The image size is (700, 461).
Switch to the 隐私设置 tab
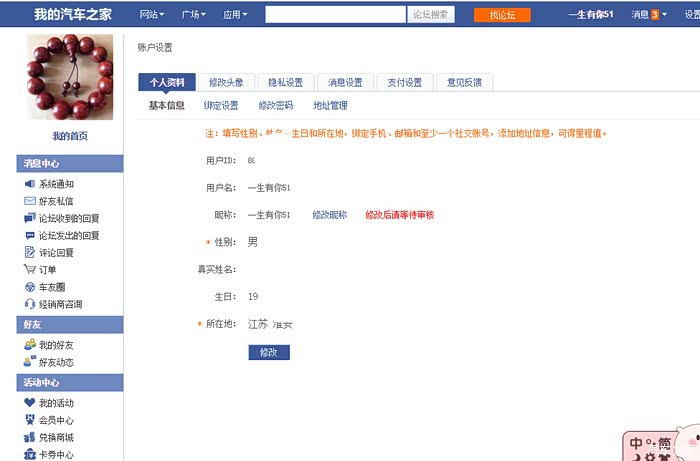[x=285, y=82]
